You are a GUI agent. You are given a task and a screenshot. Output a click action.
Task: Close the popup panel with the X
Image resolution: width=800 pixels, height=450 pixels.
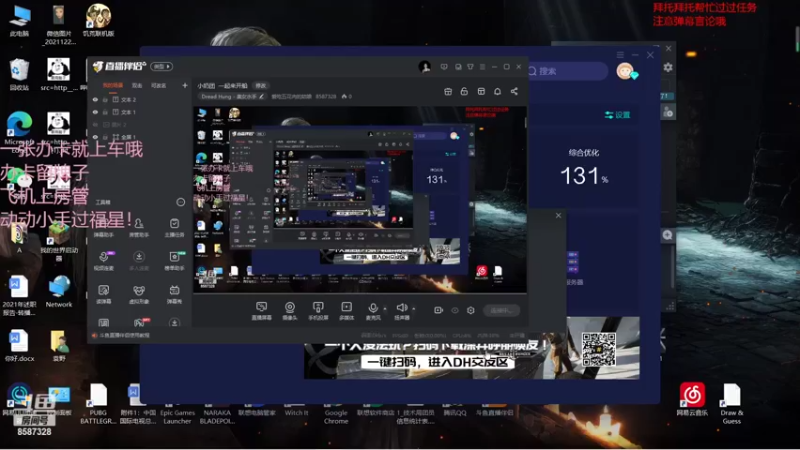[558, 215]
